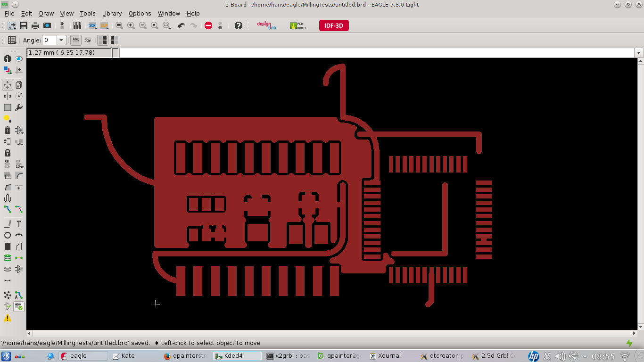Save the board with floppy icon
644x362 pixels.
tap(23, 25)
